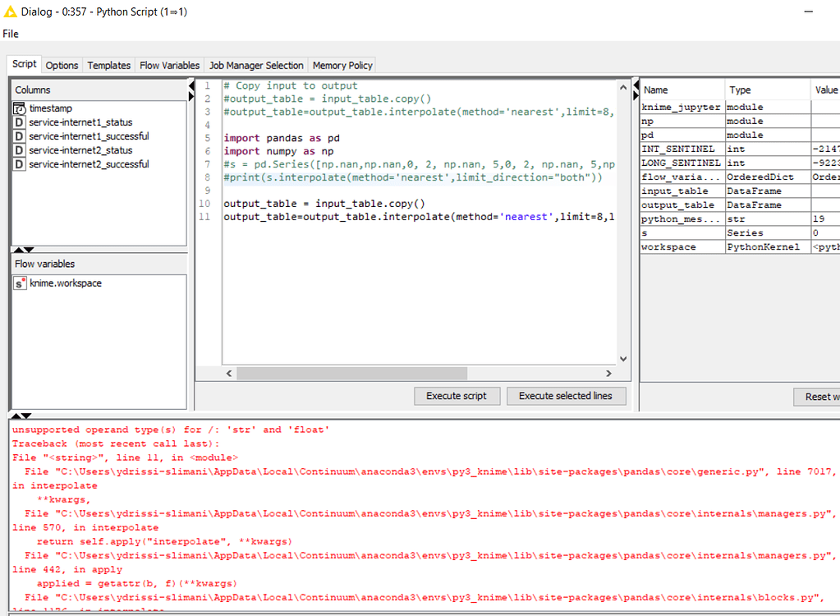Switch to the Templates tab
840x616 pixels.
click(108, 64)
